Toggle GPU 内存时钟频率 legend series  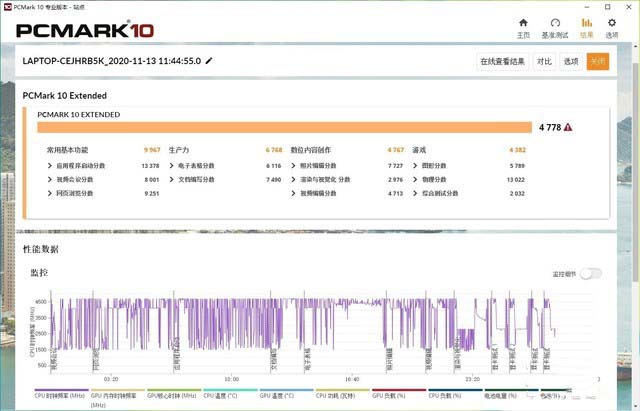pyautogui.click(x=118, y=398)
